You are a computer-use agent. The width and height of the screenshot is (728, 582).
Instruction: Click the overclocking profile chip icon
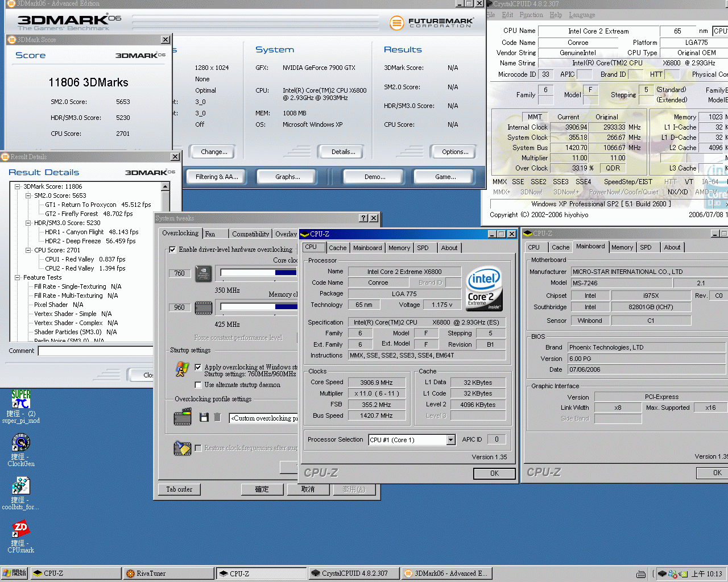point(183,418)
